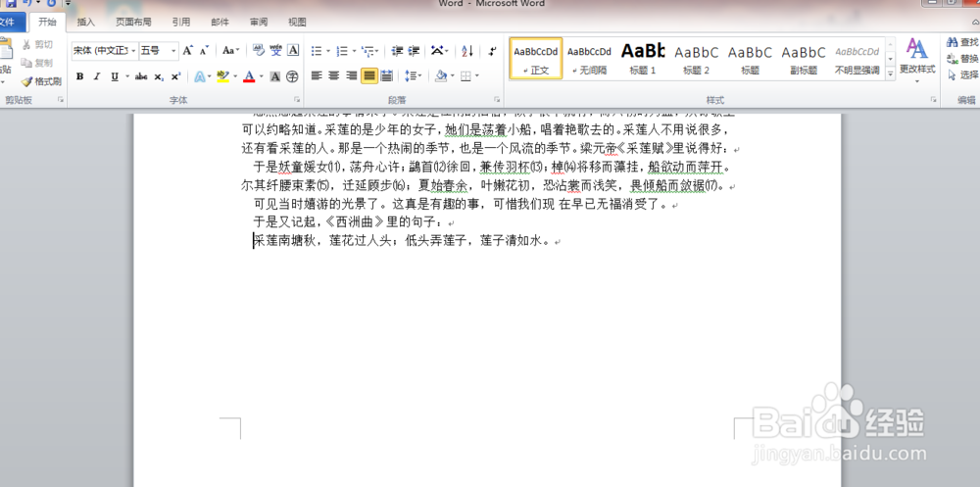
Task: Switch to the Mailings (邮件) tab
Action: click(220, 22)
